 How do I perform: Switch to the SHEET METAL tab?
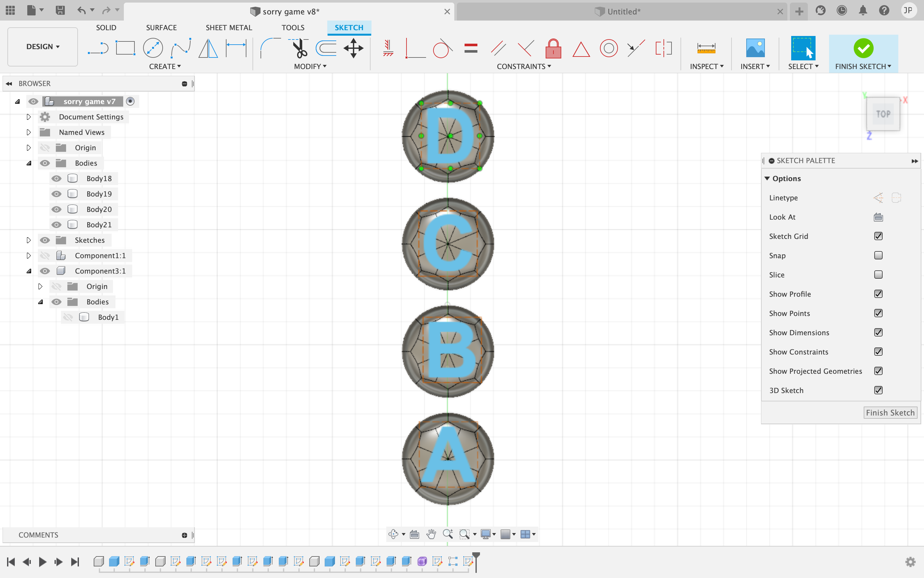229,28
